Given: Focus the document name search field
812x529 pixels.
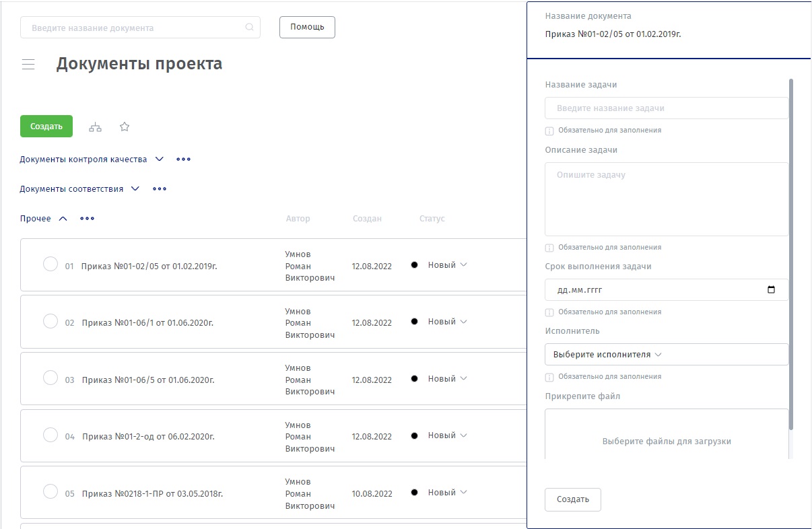Looking at the screenshot, I should [140, 28].
